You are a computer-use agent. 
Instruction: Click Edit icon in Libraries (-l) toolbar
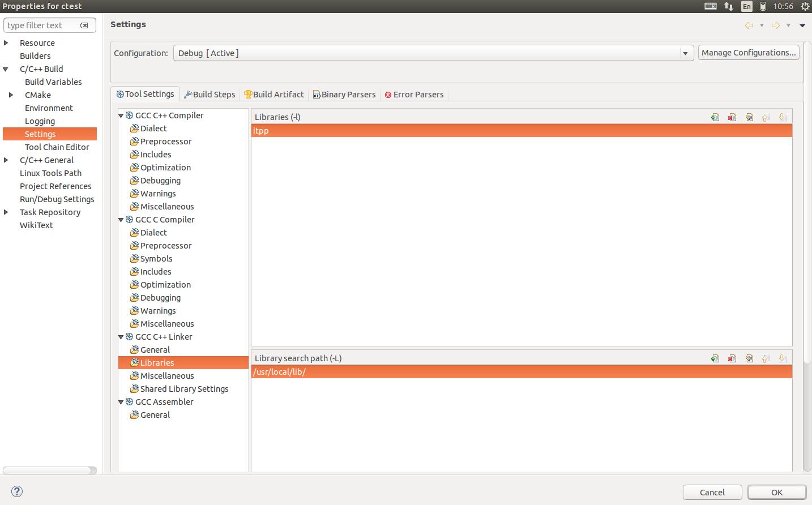tap(749, 117)
